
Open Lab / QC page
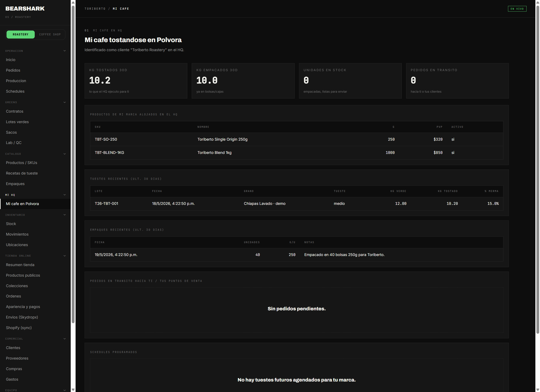click(35, 143)
